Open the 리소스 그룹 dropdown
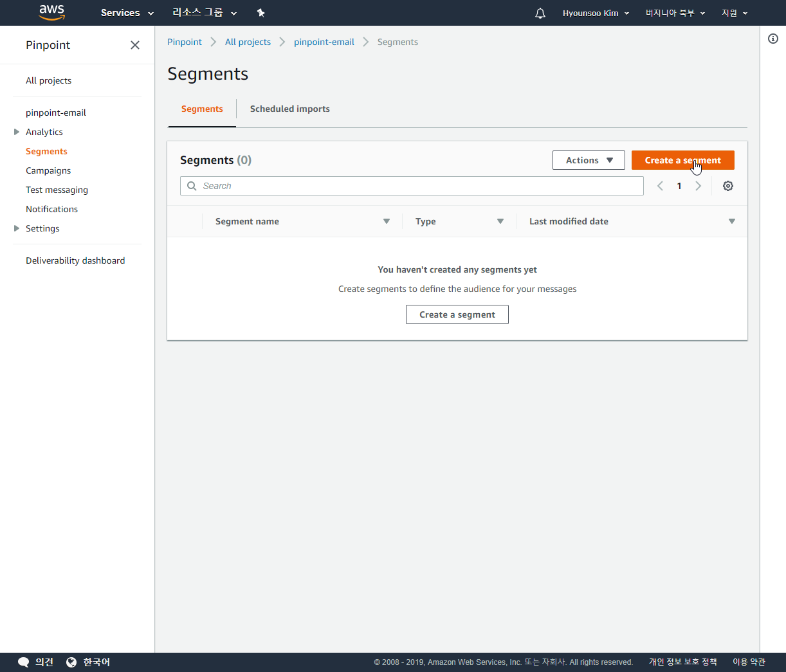This screenshot has height=672, width=786. point(205,13)
